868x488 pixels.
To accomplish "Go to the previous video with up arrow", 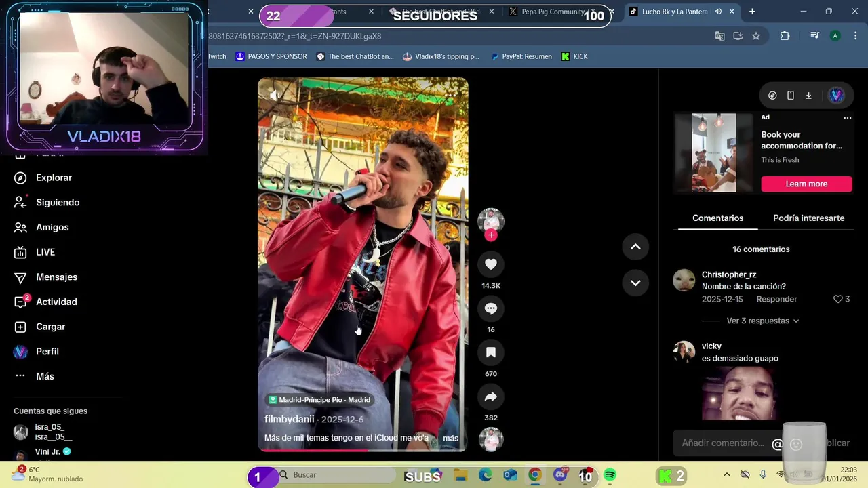I will [x=635, y=247].
